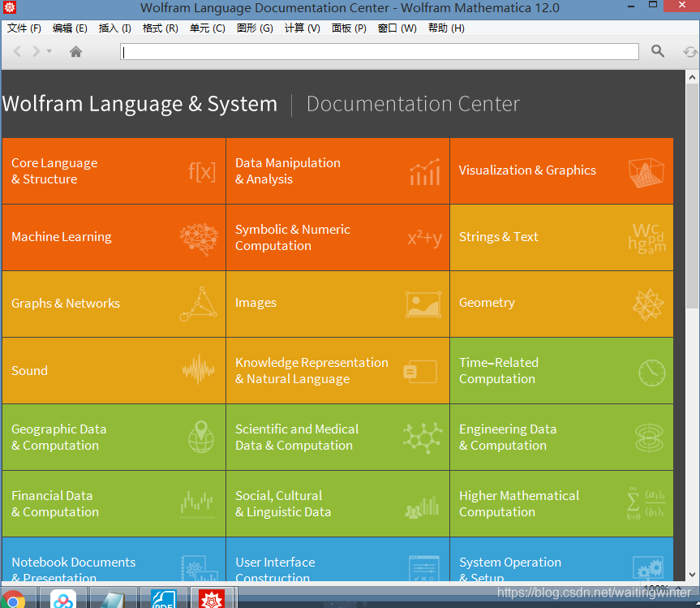The image size is (700, 608).
Task: Open Graphs & Networks link
Action: point(66,304)
